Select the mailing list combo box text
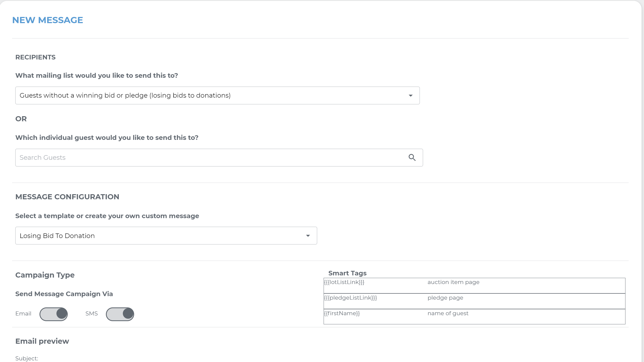 click(x=125, y=96)
